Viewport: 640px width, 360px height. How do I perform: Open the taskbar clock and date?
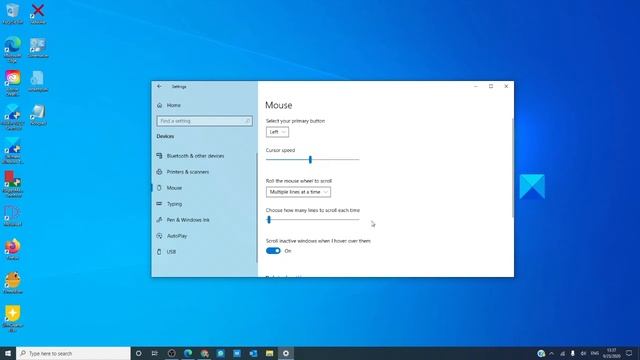tap(611, 353)
